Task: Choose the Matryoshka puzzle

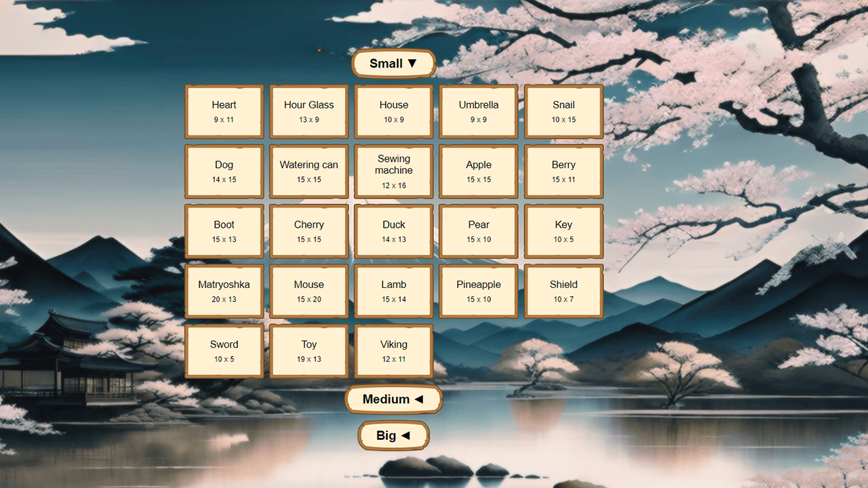Action: coord(224,291)
